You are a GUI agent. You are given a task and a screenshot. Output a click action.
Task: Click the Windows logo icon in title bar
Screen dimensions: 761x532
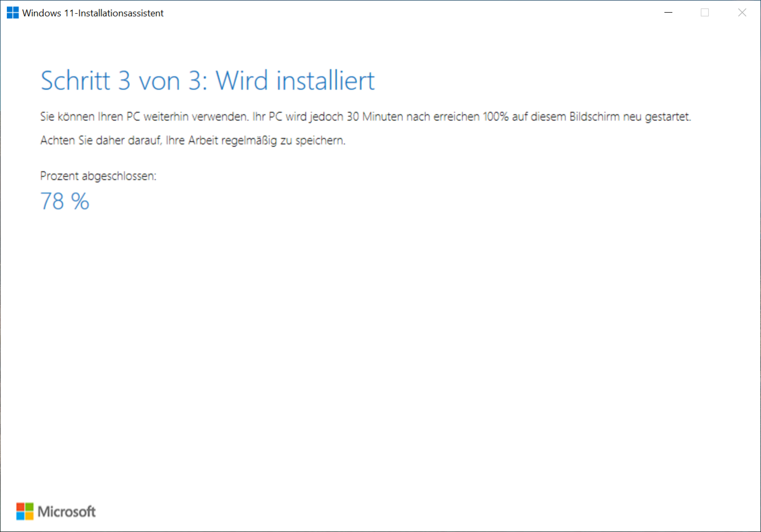click(x=13, y=13)
